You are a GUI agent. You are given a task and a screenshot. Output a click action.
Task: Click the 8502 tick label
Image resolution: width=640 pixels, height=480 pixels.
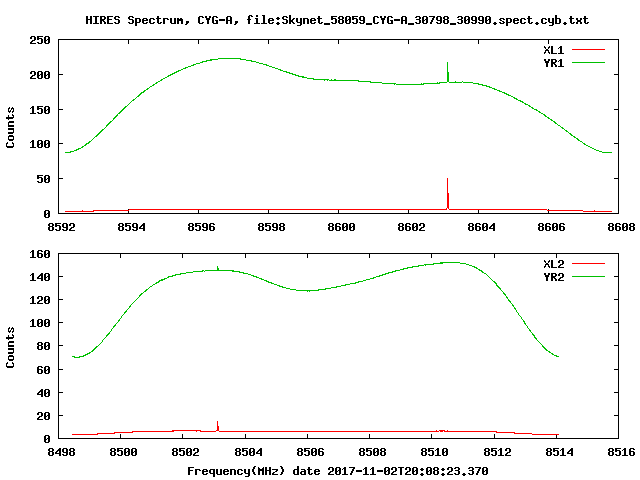(x=185, y=452)
